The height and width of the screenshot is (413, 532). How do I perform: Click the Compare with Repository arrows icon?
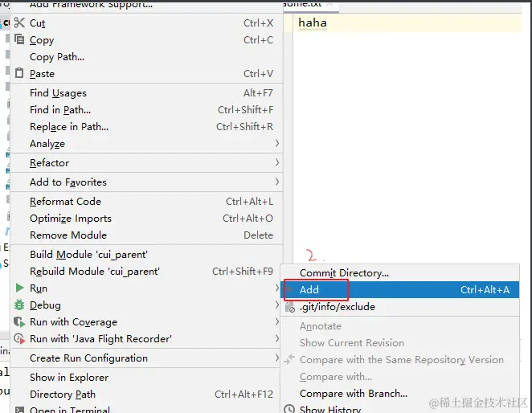click(x=289, y=359)
